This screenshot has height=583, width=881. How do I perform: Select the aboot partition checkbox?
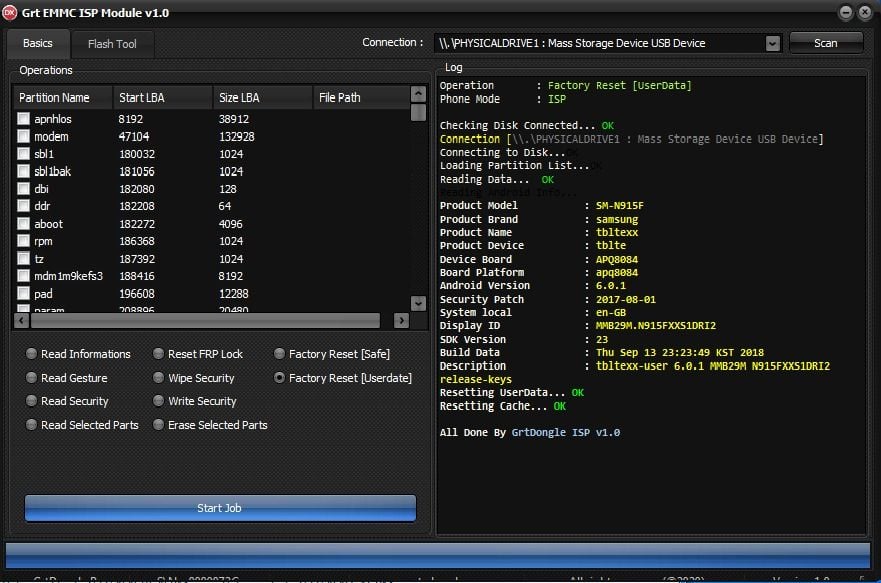pos(24,224)
